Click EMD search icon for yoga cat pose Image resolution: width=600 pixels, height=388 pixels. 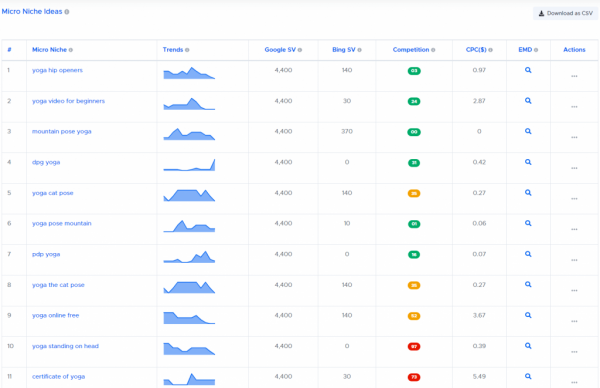pos(528,192)
